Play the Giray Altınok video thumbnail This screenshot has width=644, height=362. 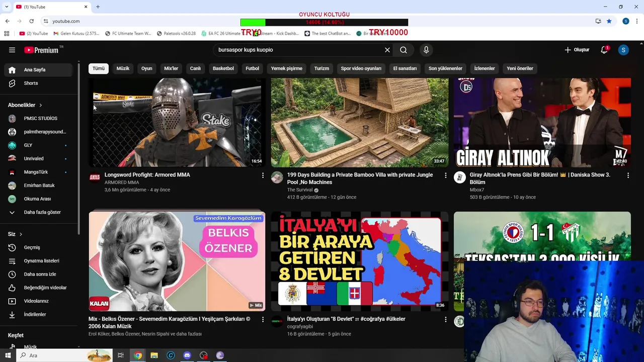point(542,122)
